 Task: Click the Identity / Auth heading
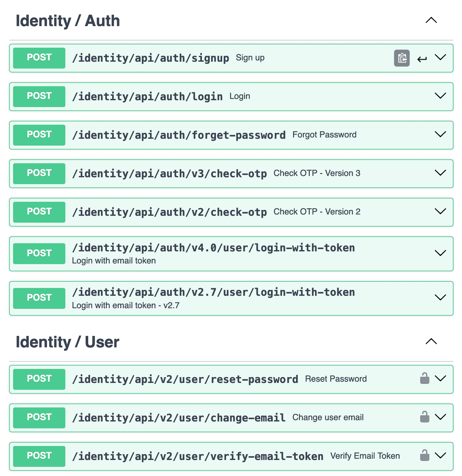[x=68, y=21]
